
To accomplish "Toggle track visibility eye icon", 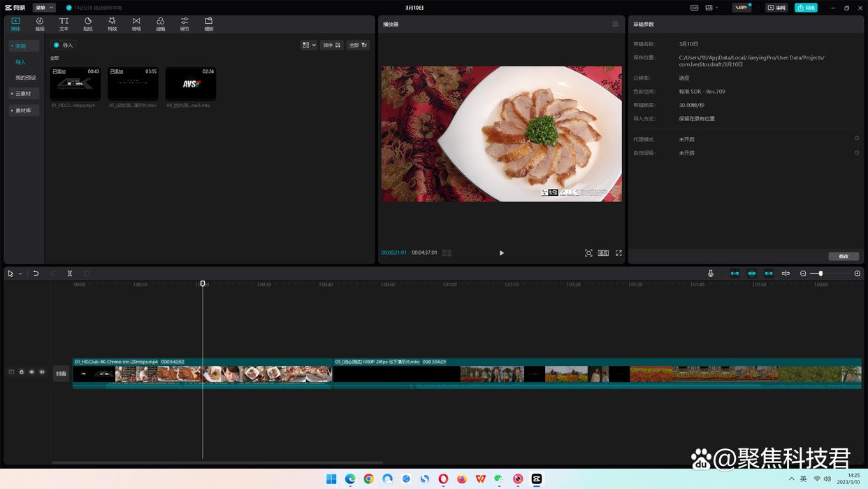I will tap(31, 372).
